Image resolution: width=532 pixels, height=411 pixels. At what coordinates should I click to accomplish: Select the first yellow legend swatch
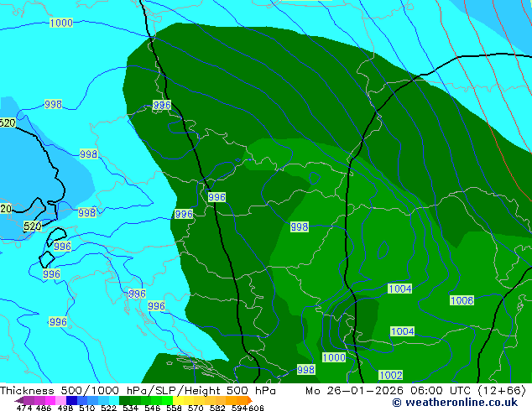(x=178, y=400)
